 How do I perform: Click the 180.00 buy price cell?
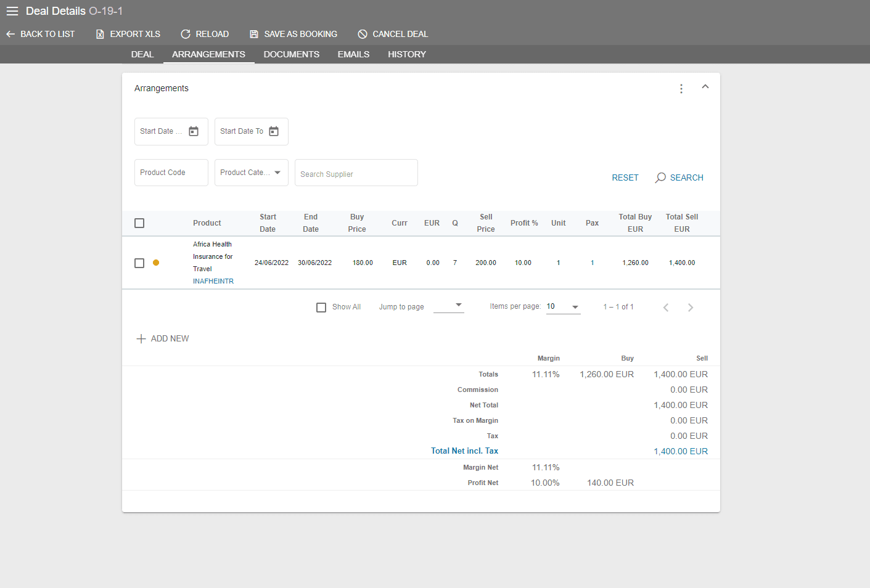coord(363,263)
